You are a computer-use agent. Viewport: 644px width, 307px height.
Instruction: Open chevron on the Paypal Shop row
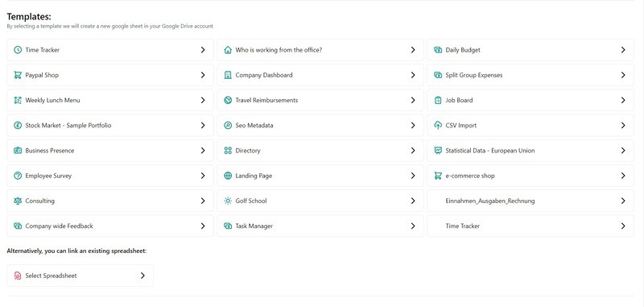click(203, 75)
